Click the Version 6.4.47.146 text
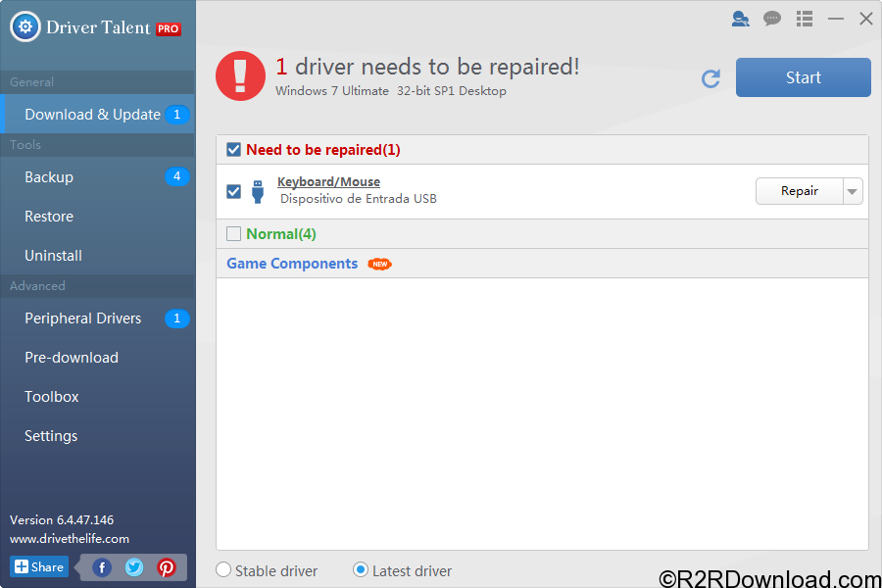Screen dimensions: 882x588 tap(62, 520)
